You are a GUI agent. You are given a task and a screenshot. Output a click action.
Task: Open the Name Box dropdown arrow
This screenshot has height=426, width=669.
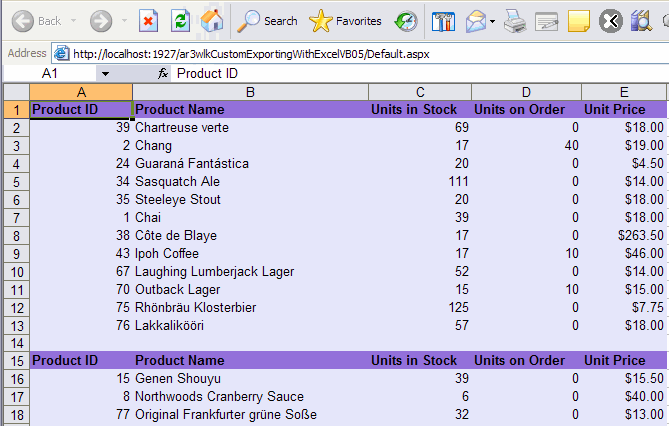(105, 74)
